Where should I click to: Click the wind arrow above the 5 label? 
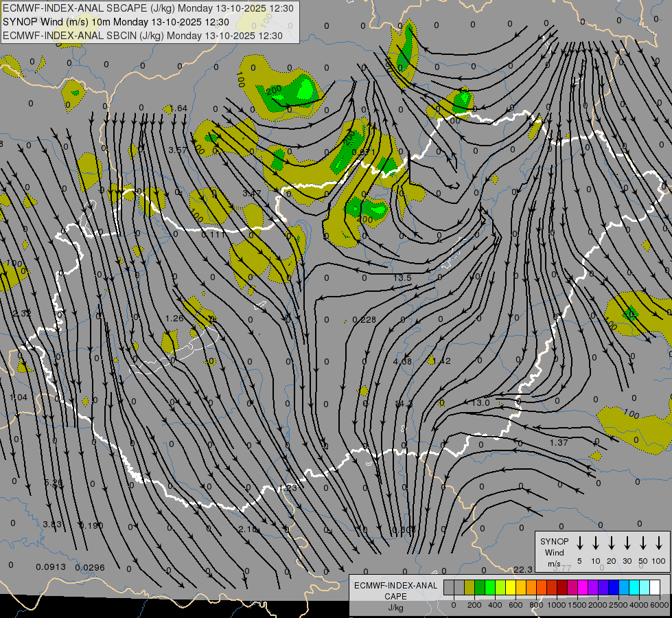(580, 543)
